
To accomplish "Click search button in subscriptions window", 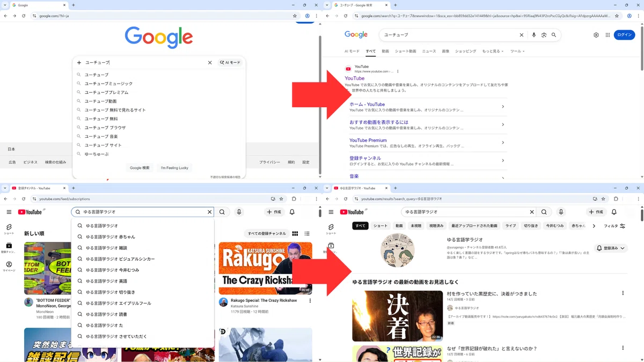I will 222,212.
